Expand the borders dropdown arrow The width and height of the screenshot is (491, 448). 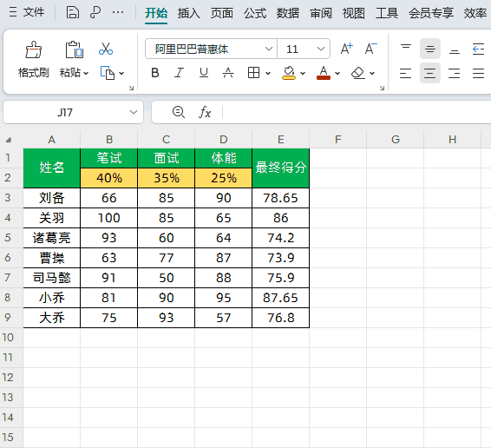(268, 73)
